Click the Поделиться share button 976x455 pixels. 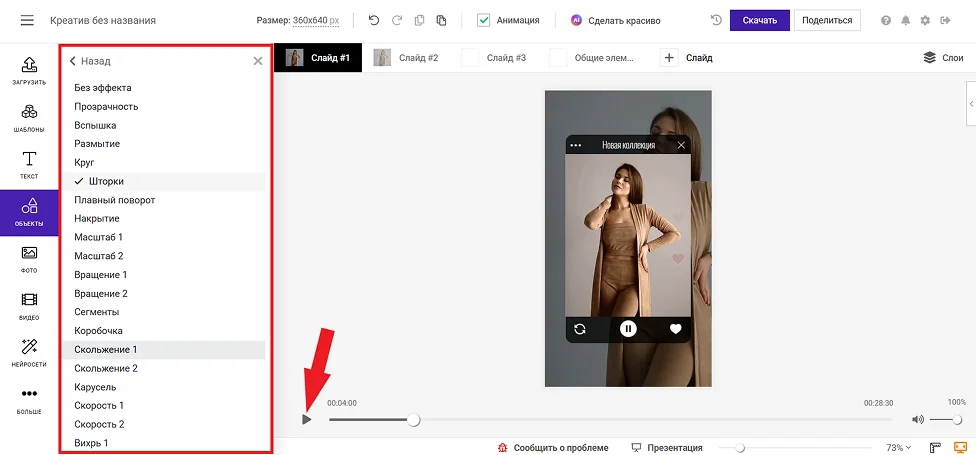point(827,20)
